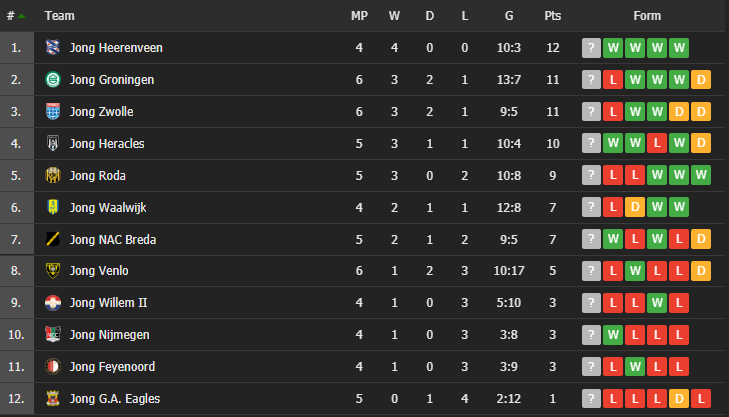This screenshot has height=417, width=729.
Task: Click Jong Heracles' orange D form badge
Action: click(x=701, y=143)
